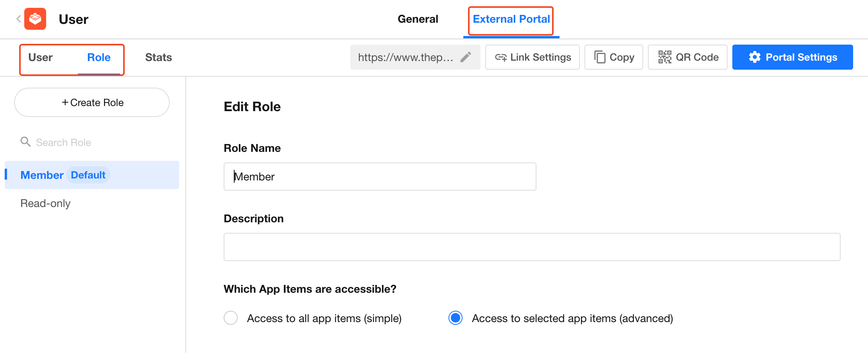The width and height of the screenshot is (868, 353).
Task: Click the Role Name input field
Action: 380,176
